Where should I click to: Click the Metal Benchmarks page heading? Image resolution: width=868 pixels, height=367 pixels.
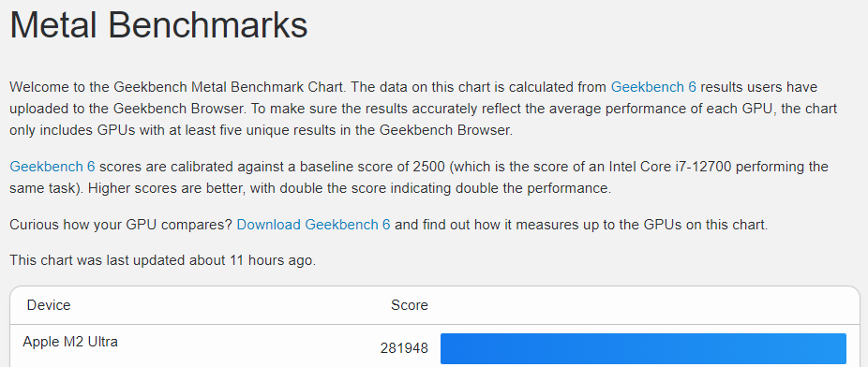click(x=158, y=25)
